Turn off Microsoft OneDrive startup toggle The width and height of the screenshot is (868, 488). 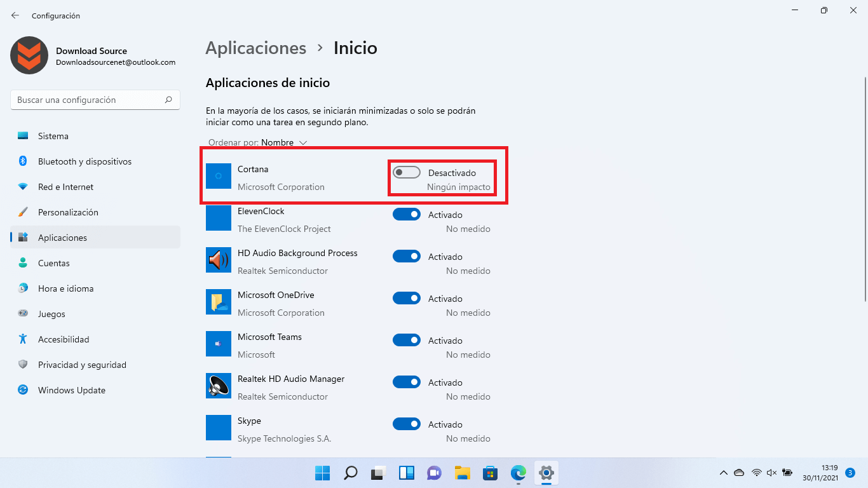click(x=407, y=298)
